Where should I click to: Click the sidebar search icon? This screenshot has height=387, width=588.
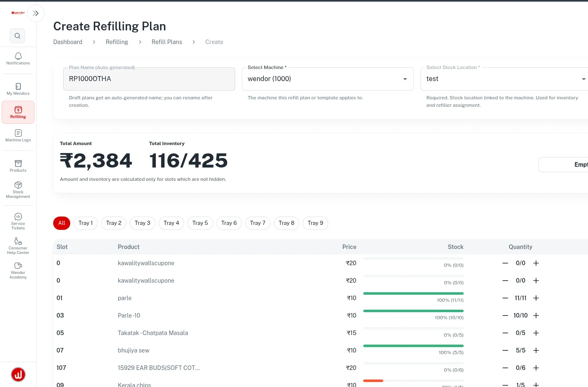[x=17, y=36]
